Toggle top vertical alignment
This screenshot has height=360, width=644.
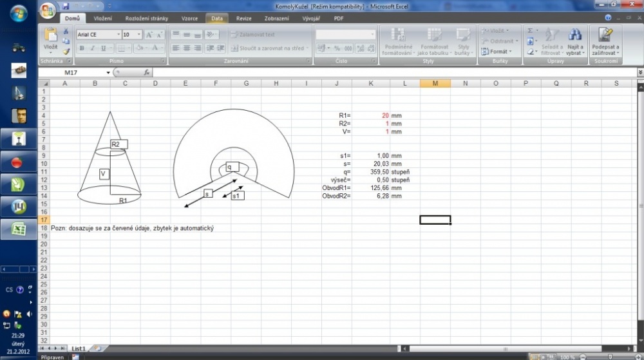click(x=176, y=35)
